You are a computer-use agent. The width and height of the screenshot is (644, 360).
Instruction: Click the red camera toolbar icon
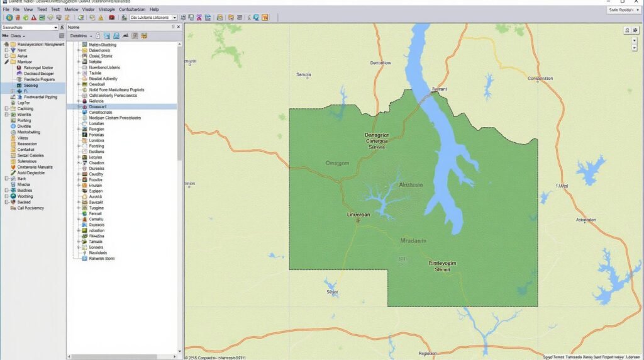click(x=112, y=18)
